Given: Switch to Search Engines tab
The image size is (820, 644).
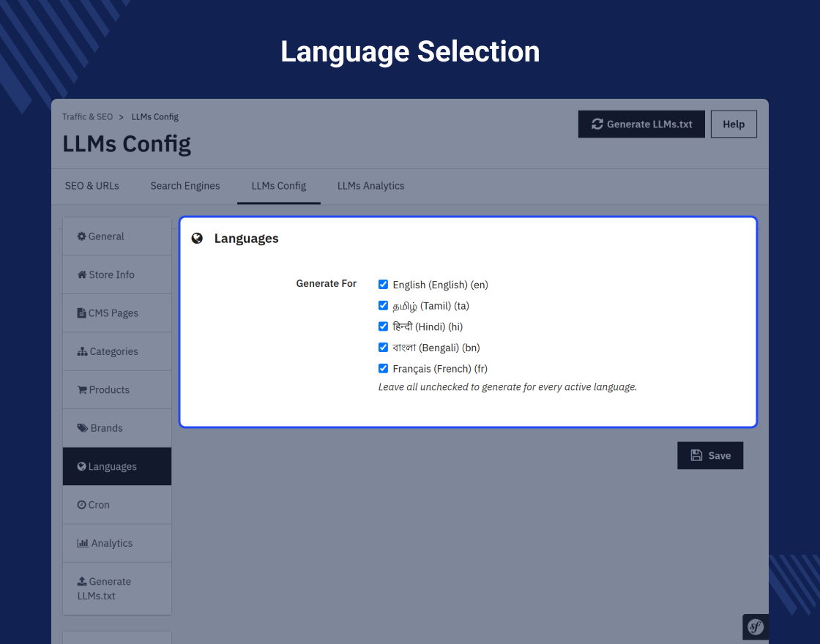Looking at the screenshot, I should click(x=185, y=186).
